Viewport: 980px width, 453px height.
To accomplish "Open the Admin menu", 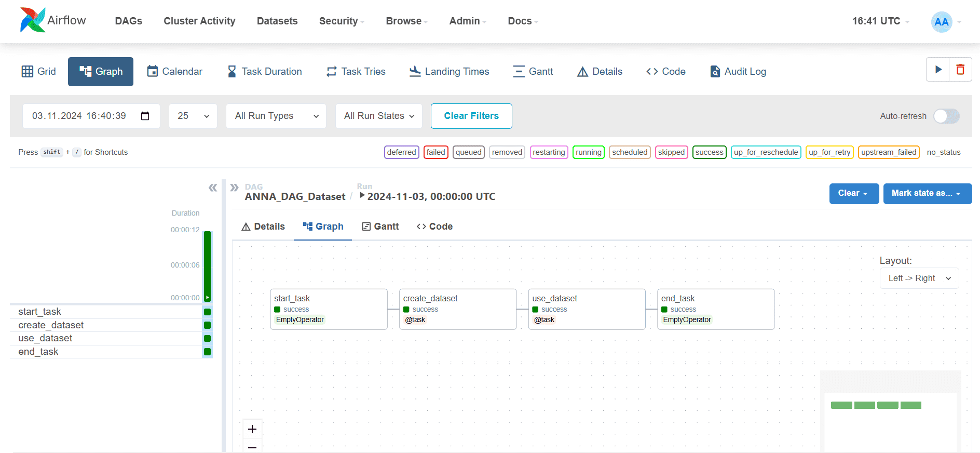I will coord(468,21).
